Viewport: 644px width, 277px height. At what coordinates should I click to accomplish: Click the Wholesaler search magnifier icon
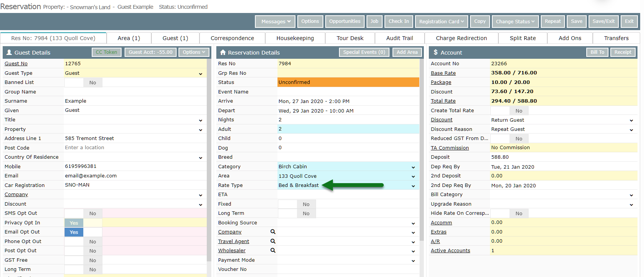(273, 250)
